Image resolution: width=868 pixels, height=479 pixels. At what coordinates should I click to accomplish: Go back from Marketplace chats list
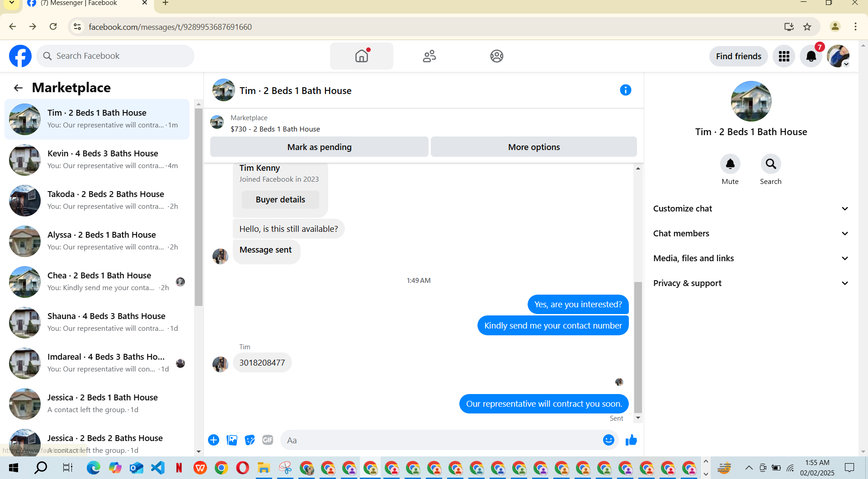coord(18,88)
